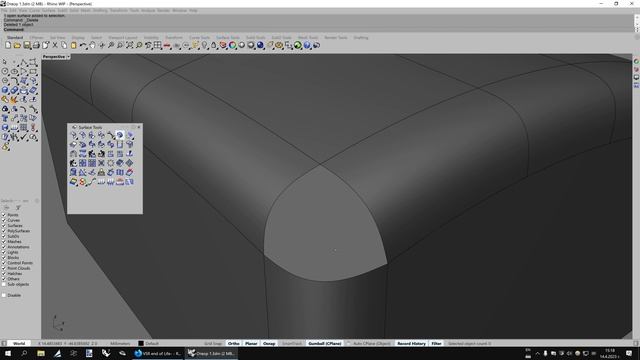Enable the Disable checkbox in filter panel

click(4, 295)
